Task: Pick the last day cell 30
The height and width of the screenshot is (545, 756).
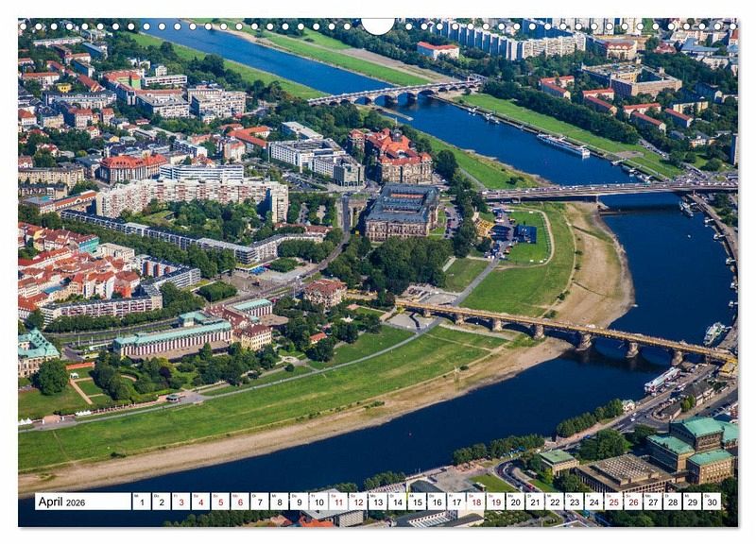Action: [x=713, y=502]
